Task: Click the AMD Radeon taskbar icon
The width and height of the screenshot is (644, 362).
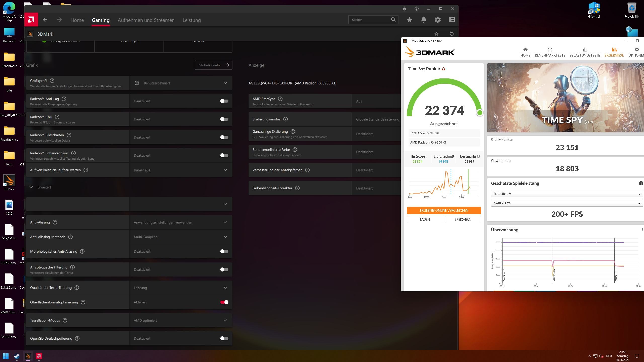Action: [39, 356]
